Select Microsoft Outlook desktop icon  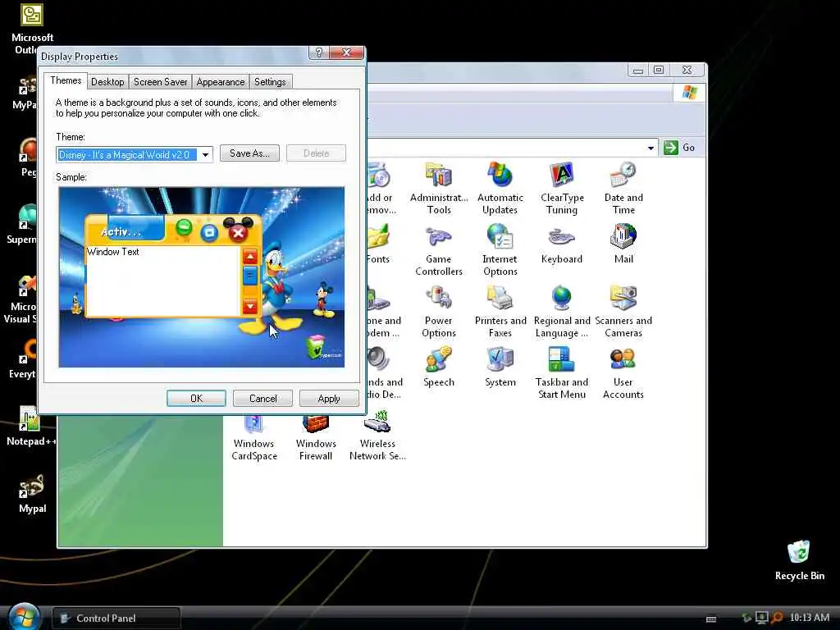[32, 28]
